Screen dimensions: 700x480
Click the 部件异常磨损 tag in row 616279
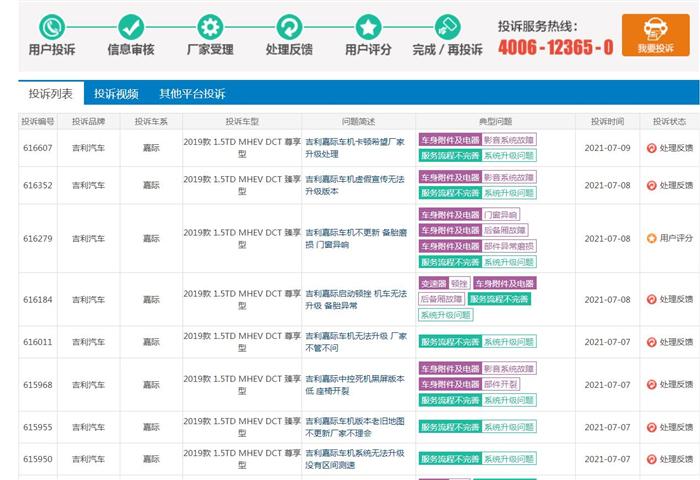(x=509, y=246)
